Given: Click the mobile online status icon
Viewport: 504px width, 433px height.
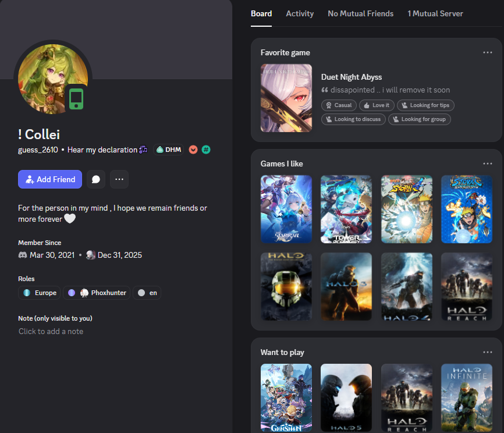Looking at the screenshot, I should [76, 100].
